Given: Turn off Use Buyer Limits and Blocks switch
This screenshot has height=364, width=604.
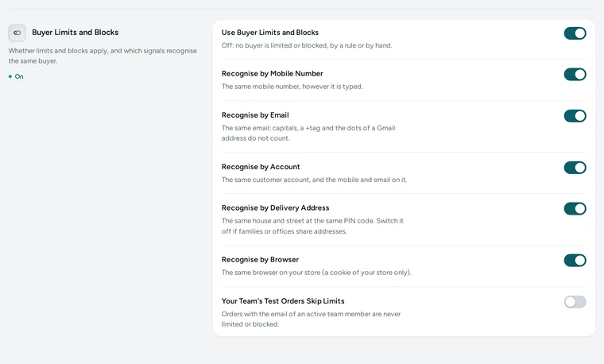Looking at the screenshot, I should tap(575, 33).
